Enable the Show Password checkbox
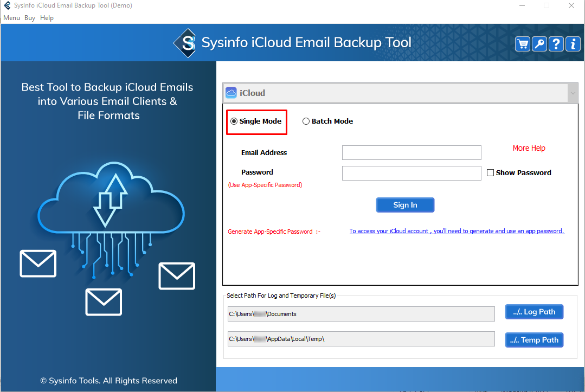 click(491, 173)
